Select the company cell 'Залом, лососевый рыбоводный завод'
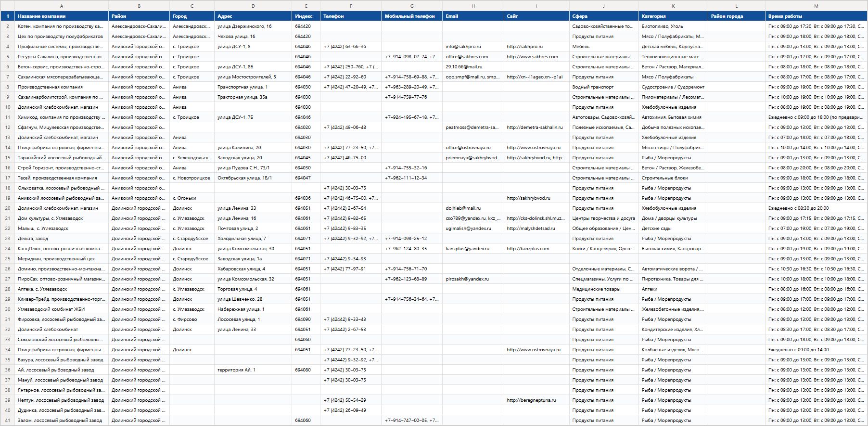868x434 pixels. (x=62, y=421)
